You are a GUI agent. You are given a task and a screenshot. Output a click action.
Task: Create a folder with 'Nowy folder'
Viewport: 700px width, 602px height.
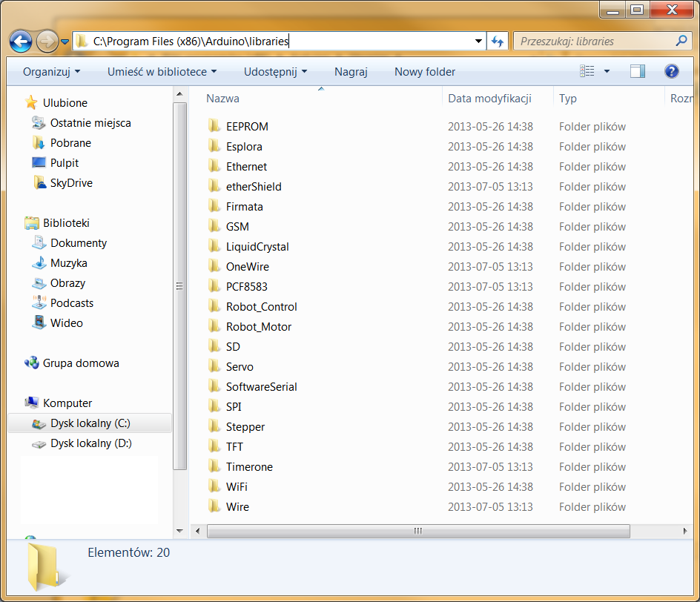(425, 72)
